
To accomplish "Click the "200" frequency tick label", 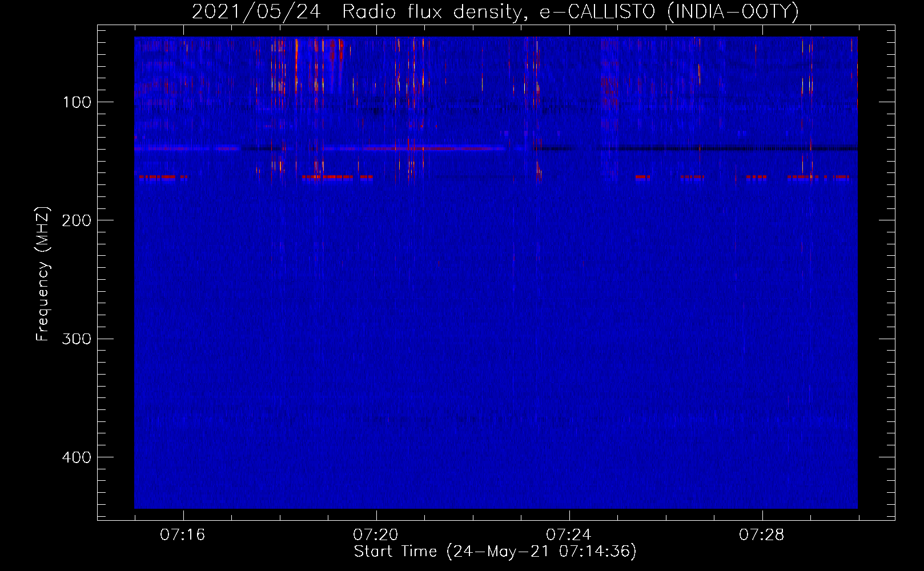I will [x=77, y=220].
